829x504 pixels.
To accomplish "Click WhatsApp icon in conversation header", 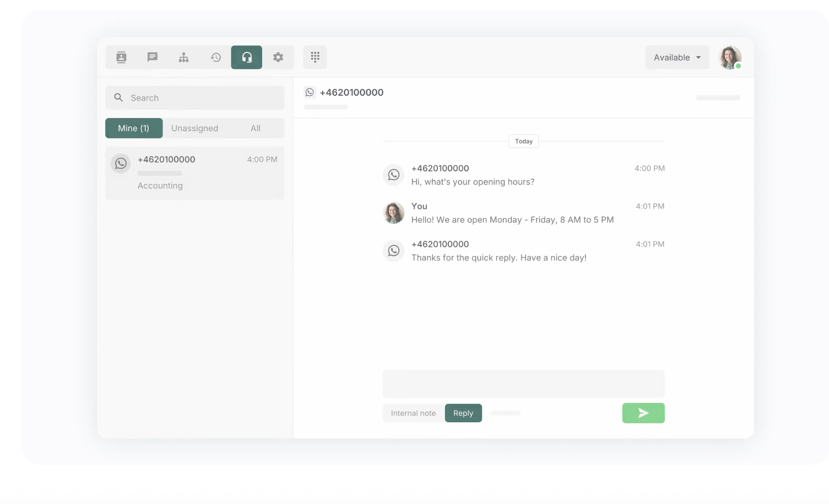I will click(x=310, y=92).
